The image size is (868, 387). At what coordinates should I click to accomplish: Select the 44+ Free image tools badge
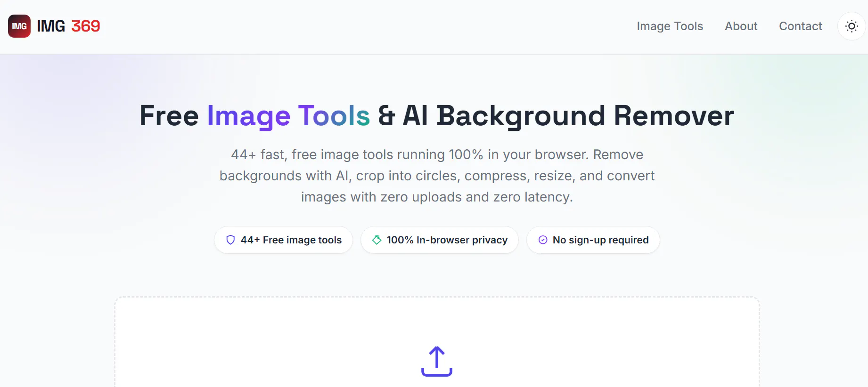(x=284, y=240)
